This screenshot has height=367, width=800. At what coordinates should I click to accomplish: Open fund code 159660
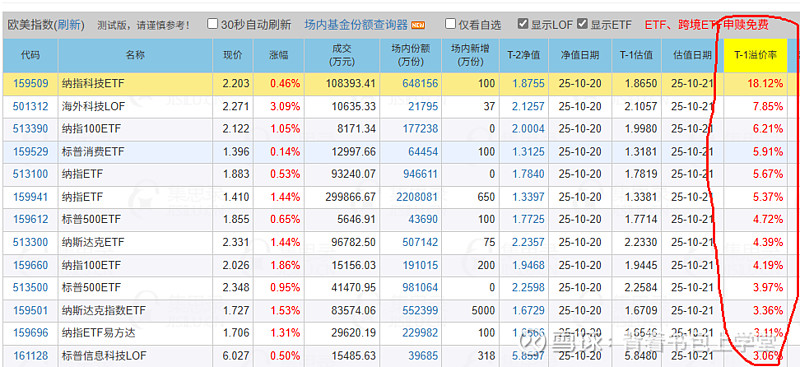31,265
